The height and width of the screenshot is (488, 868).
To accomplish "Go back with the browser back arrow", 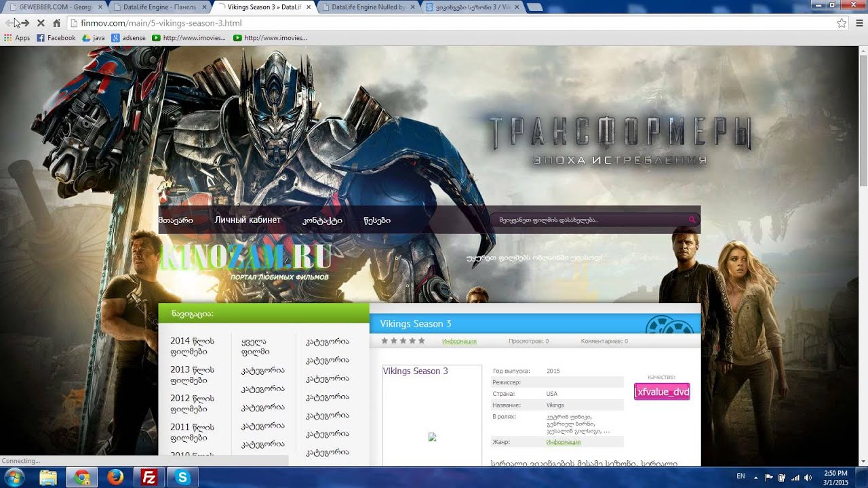I will tap(9, 23).
